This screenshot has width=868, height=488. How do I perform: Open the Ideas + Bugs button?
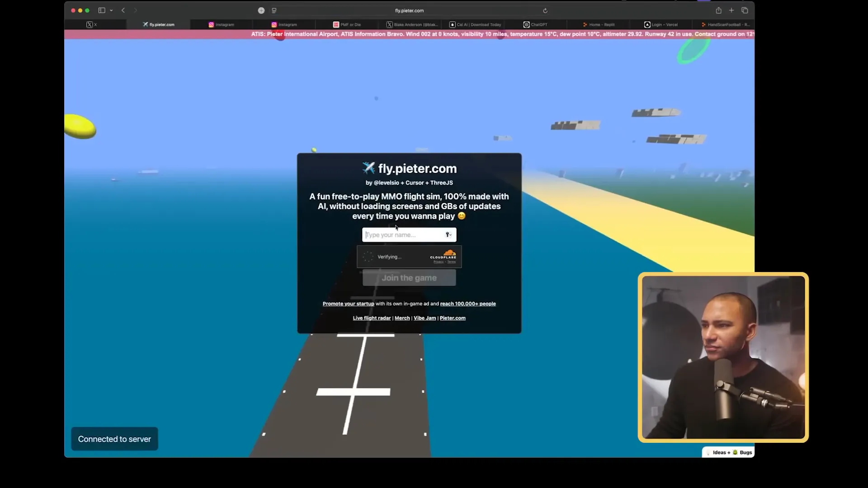coord(728,452)
